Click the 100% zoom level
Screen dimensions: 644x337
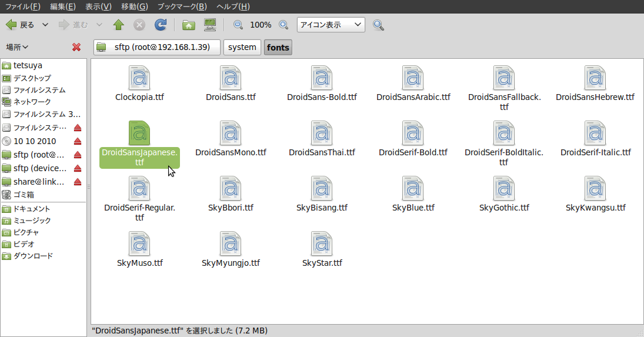tap(261, 25)
